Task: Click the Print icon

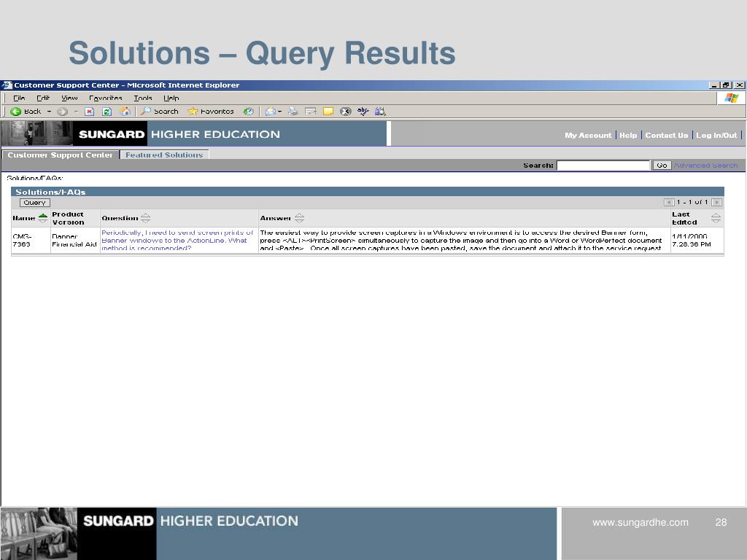Action: click(293, 111)
